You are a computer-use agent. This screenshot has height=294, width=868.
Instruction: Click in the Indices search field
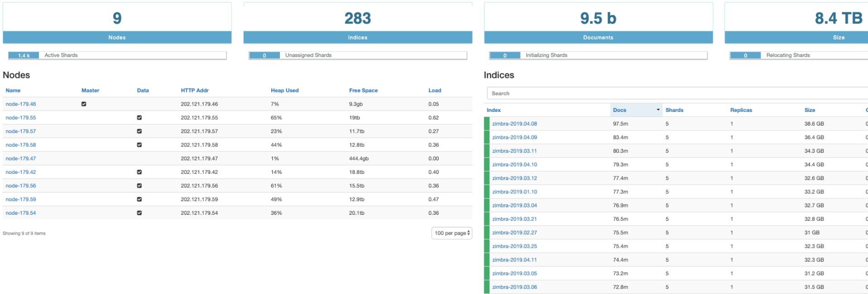[x=675, y=93]
